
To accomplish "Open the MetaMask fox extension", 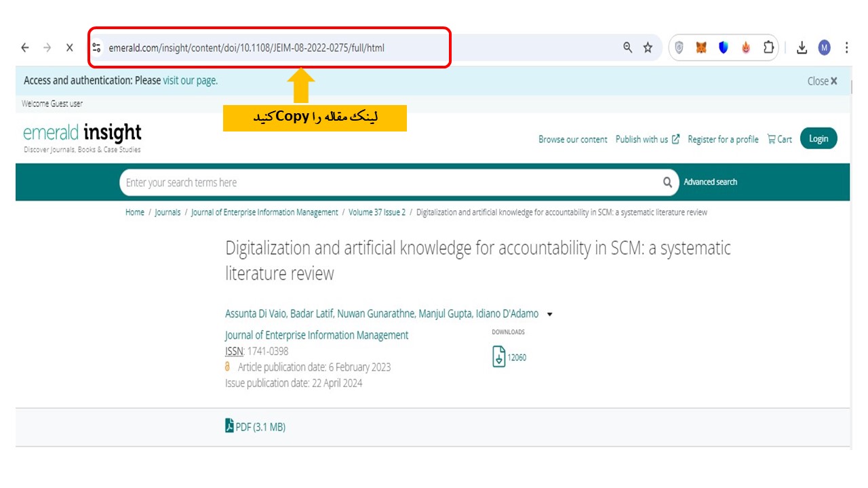I will pos(701,47).
